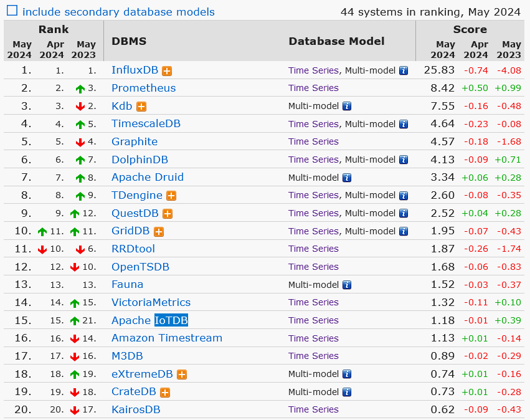Click the plus icon beside CrateDB
The width and height of the screenshot is (530, 420).
165,393
